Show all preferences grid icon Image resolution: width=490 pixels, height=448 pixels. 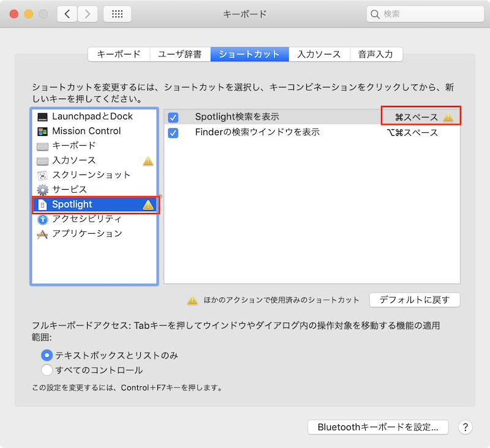[117, 13]
